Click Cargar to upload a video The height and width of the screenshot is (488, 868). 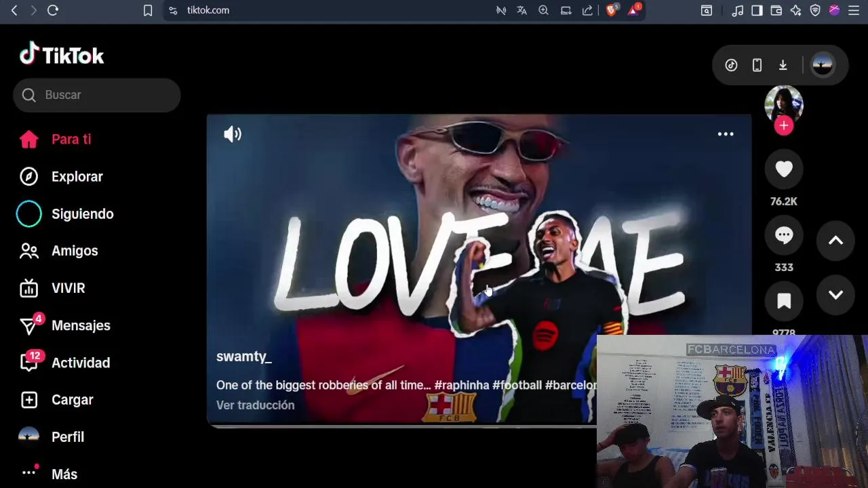tap(56, 400)
